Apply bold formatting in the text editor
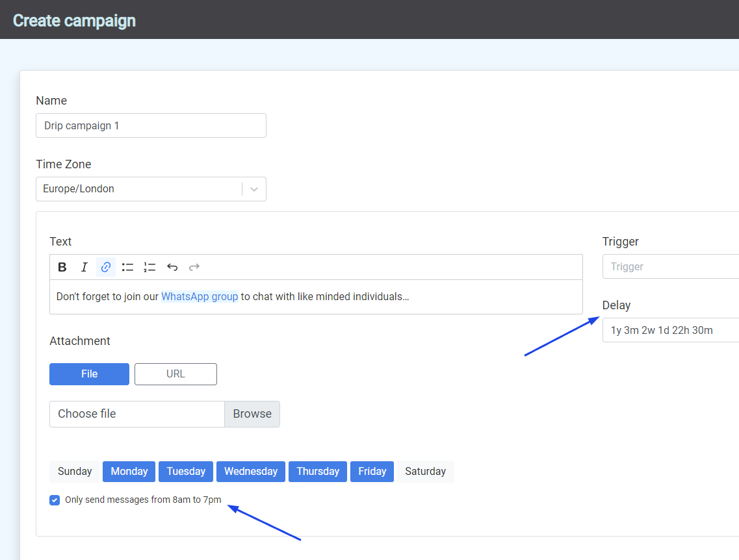This screenshot has height=560, width=739. click(62, 266)
